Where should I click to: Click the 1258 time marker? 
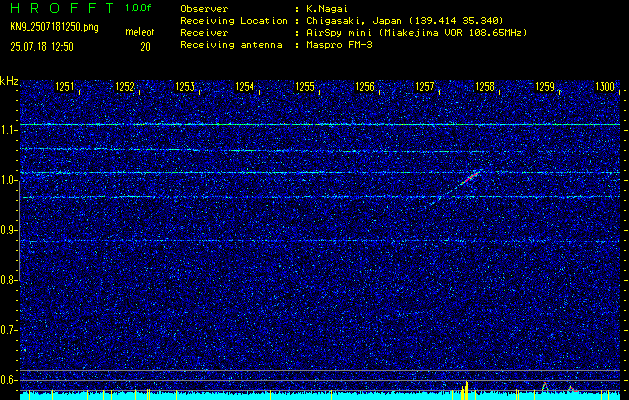coord(485,87)
